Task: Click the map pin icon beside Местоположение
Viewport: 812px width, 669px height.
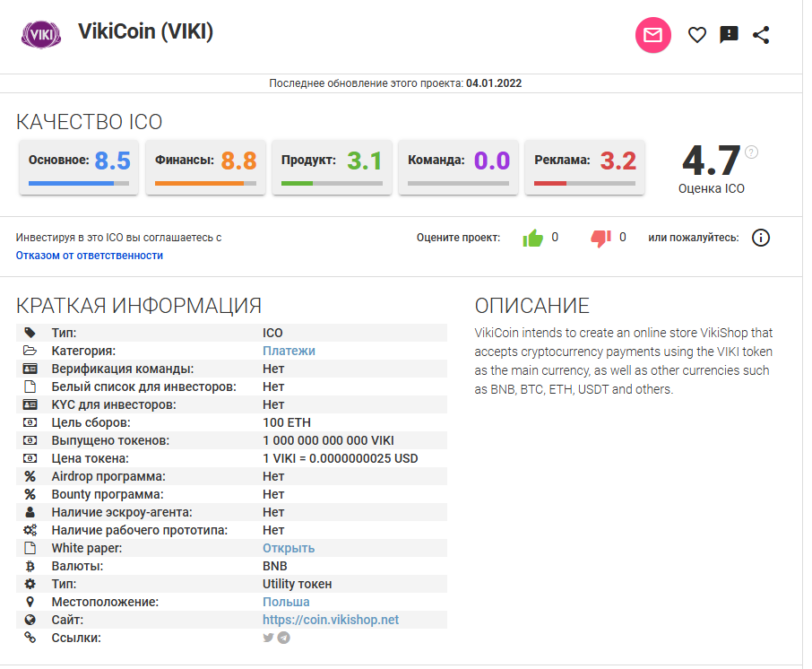Action: click(x=30, y=602)
